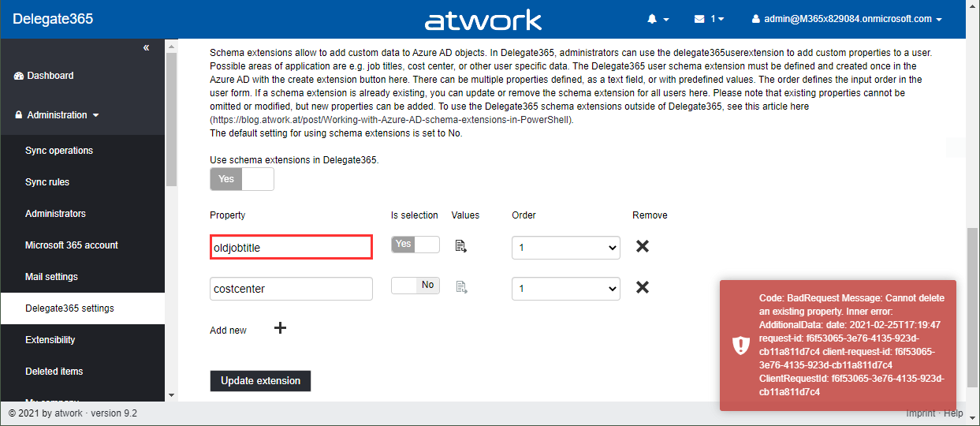Remove the oldjobtitle property
The height and width of the screenshot is (426, 980).
click(643, 246)
